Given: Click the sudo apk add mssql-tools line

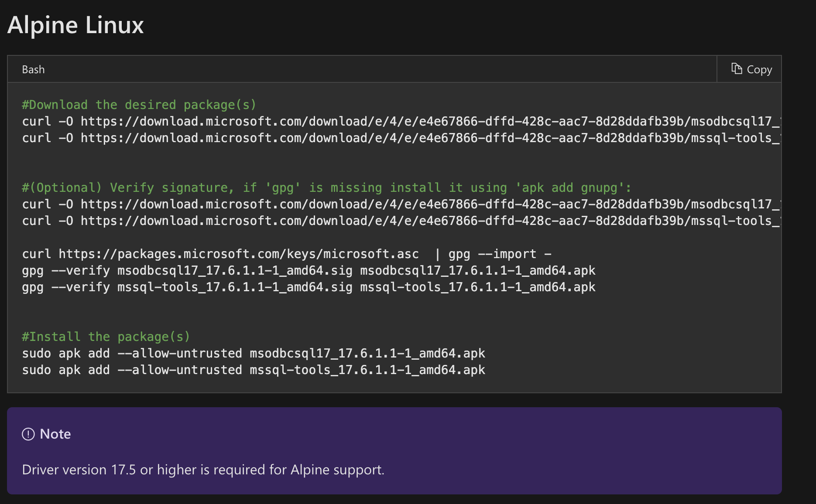Looking at the screenshot, I should [x=254, y=370].
